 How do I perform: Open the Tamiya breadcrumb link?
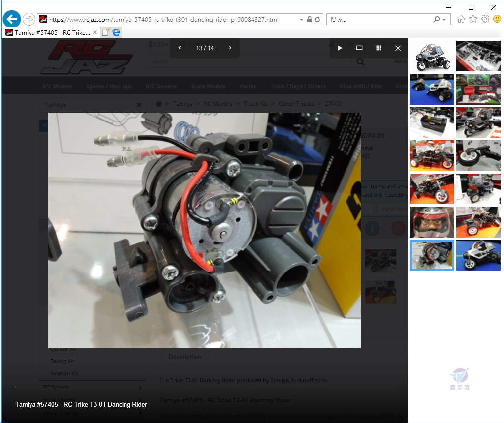pos(183,104)
